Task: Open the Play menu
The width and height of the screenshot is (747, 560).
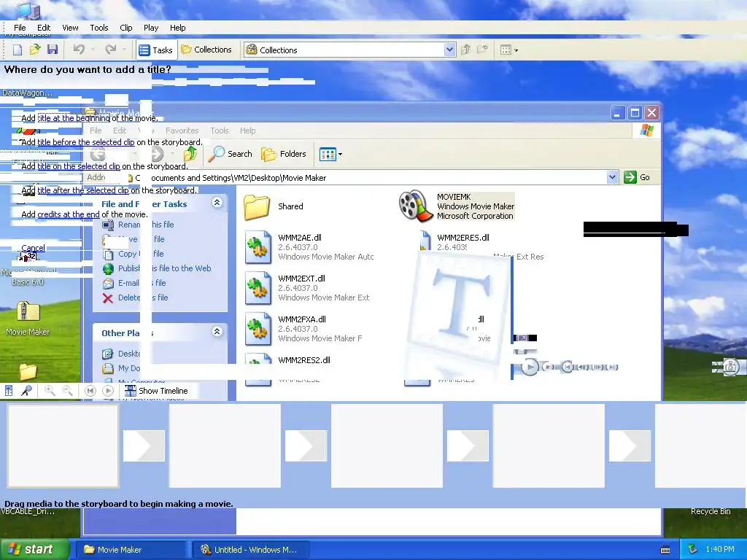Action: click(x=151, y=28)
